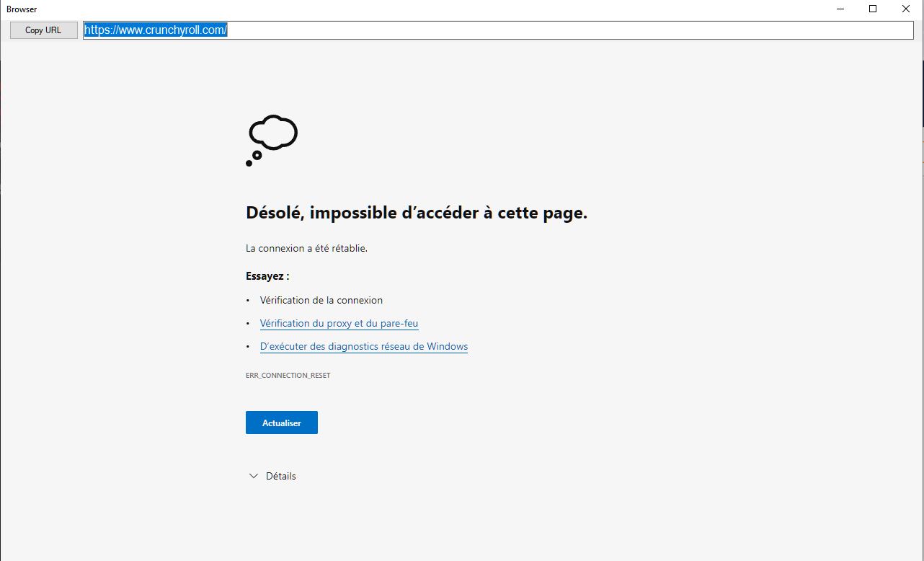Focus the crunchyroll.com address field
The height and width of the screenshot is (561, 924).
497,30
